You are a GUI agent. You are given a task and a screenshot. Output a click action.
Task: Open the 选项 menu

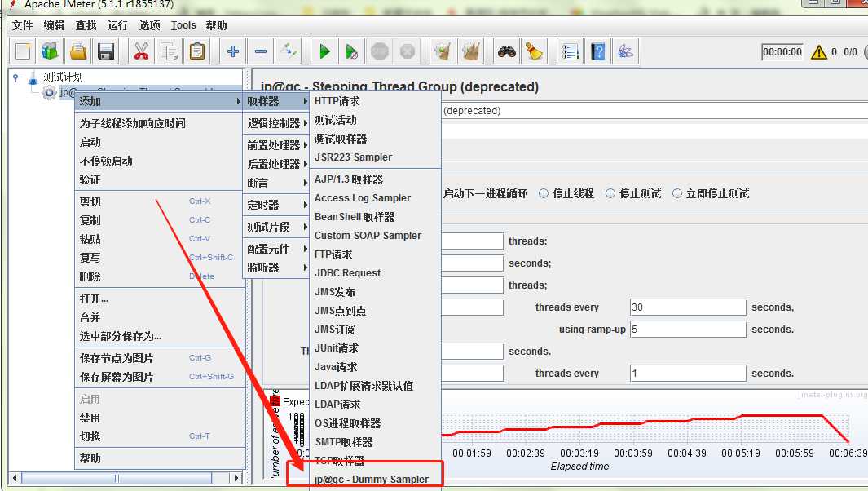click(x=149, y=25)
